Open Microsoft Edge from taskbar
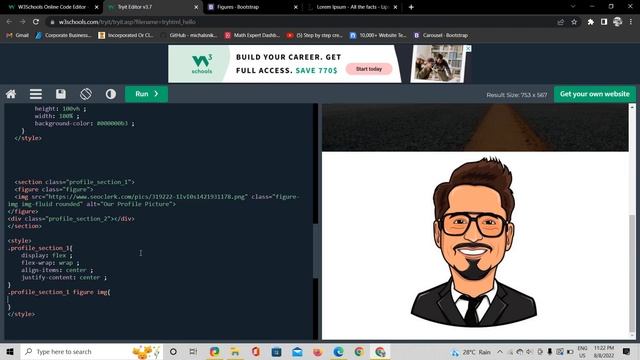The height and width of the screenshot is (360, 640). point(338,351)
